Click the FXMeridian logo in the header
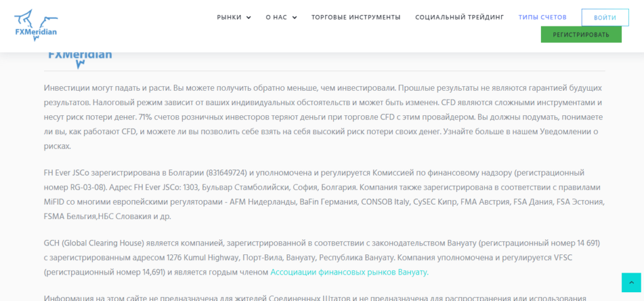 coord(36,25)
